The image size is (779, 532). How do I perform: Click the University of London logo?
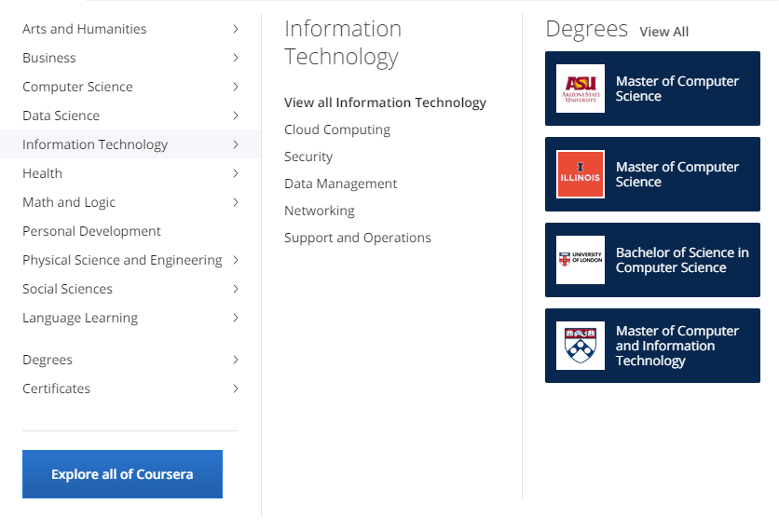tap(581, 260)
